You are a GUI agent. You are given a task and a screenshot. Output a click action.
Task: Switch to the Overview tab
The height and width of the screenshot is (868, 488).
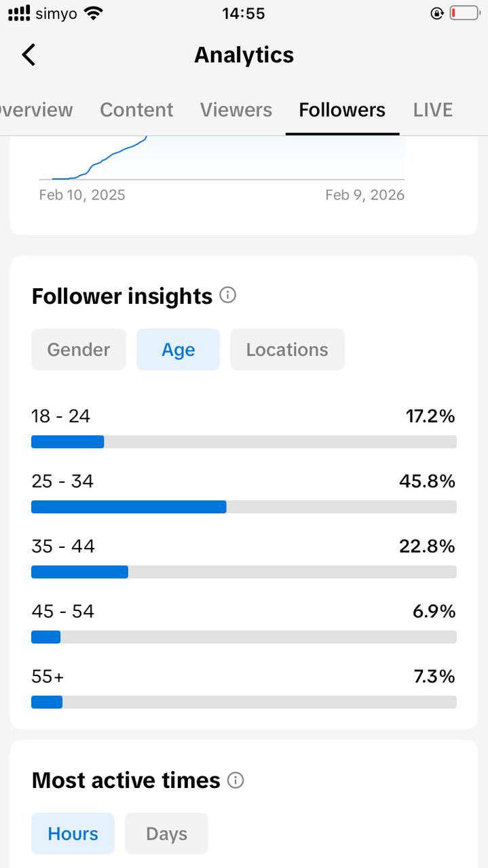click(35, 110)
